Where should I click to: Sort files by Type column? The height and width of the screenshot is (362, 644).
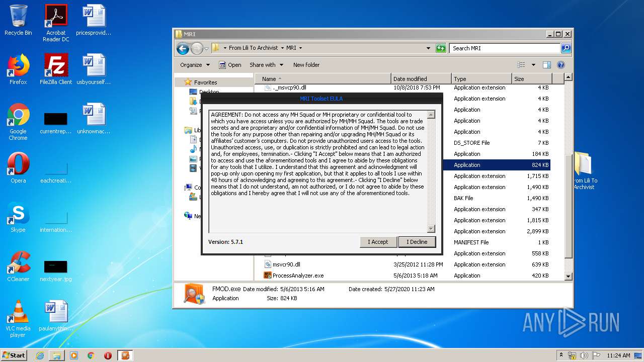[481, 79]
